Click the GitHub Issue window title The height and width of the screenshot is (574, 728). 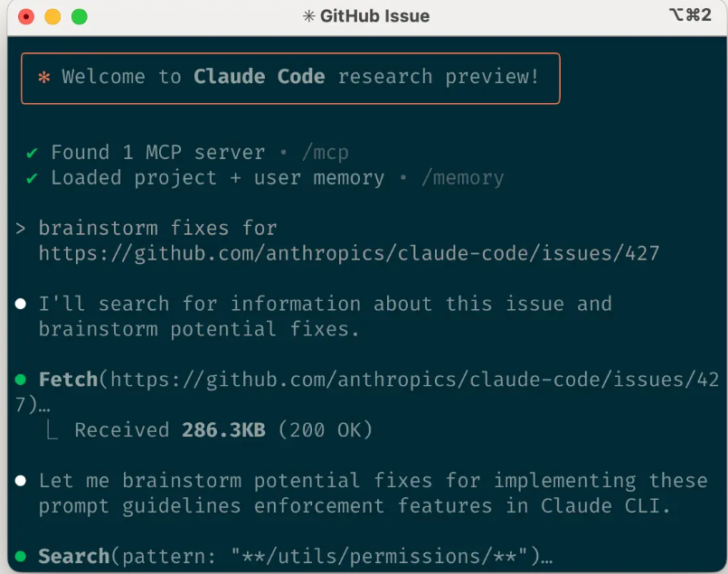[374, 16]
